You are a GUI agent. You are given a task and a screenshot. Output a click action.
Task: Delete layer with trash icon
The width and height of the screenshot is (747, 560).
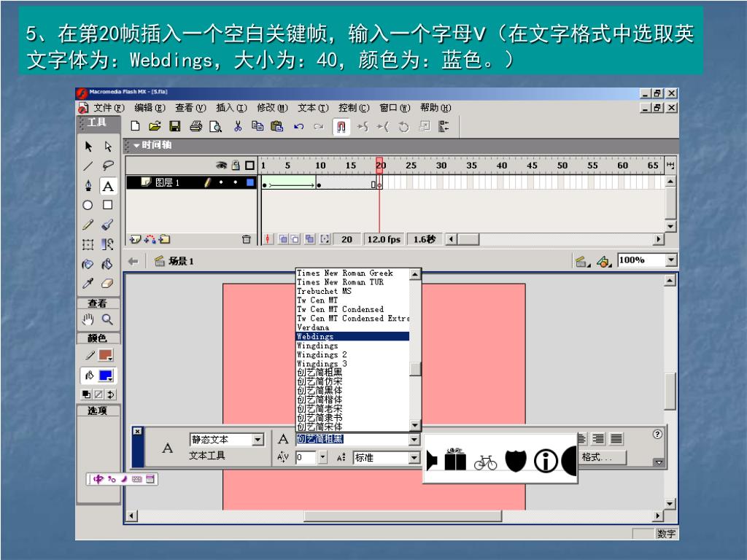[247, 239]
